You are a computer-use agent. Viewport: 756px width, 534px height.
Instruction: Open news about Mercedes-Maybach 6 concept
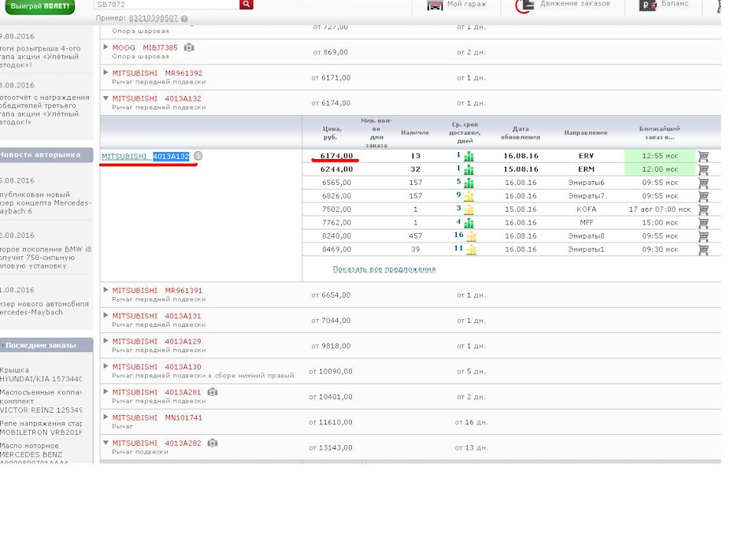(46, 202)
